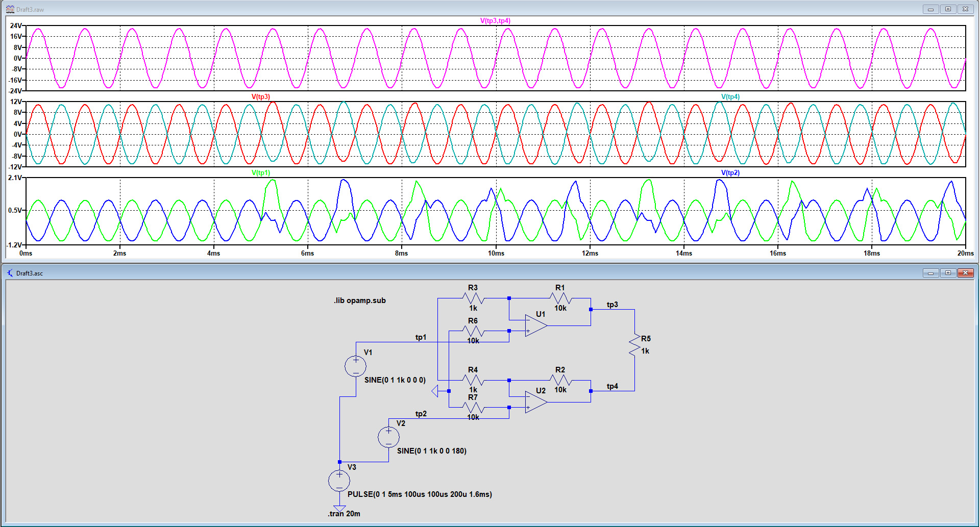Select resistor R3 symbol
Image resolution: width=980 pixels, height=527 pixels.
click(x=473, y=298)
